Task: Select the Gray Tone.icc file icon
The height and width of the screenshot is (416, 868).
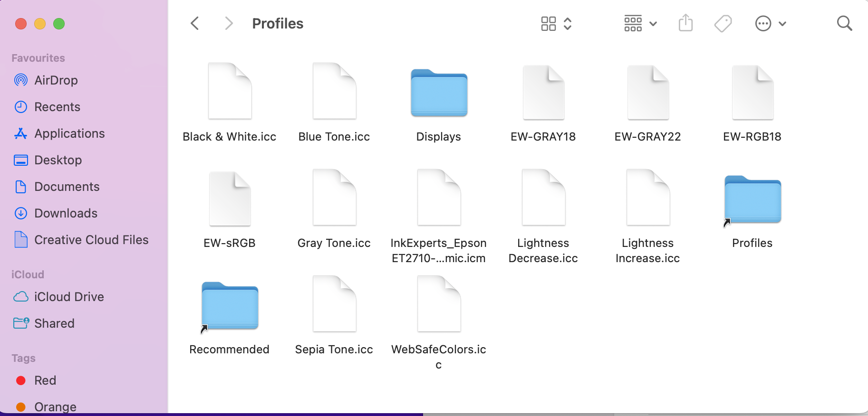Action: [x=334, y=197]
